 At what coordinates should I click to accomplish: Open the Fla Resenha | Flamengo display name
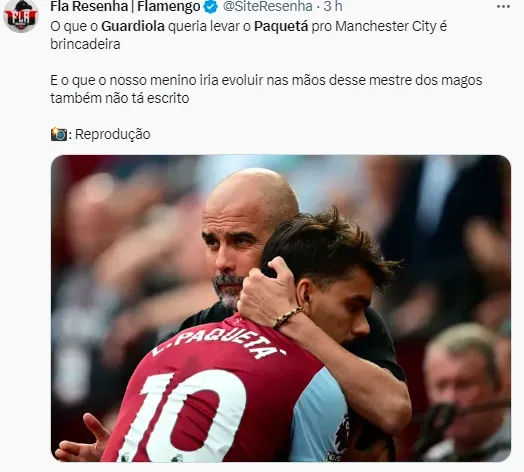125,6
